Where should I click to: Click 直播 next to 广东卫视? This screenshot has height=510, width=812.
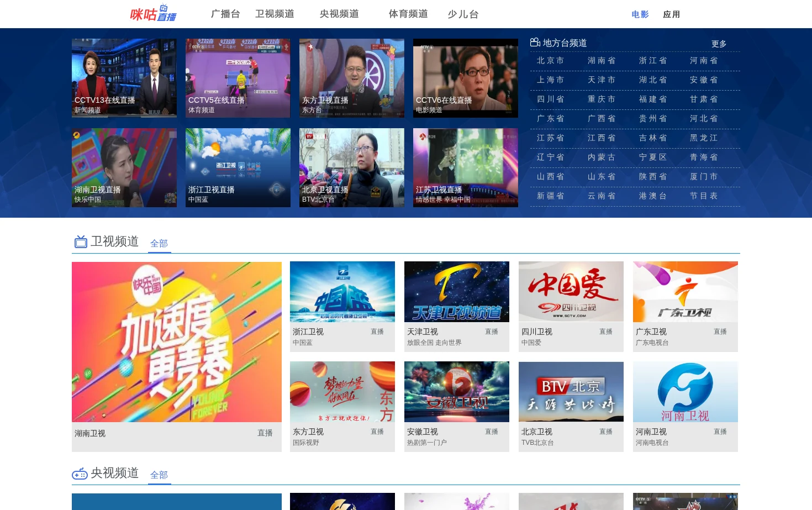point(720,332)
